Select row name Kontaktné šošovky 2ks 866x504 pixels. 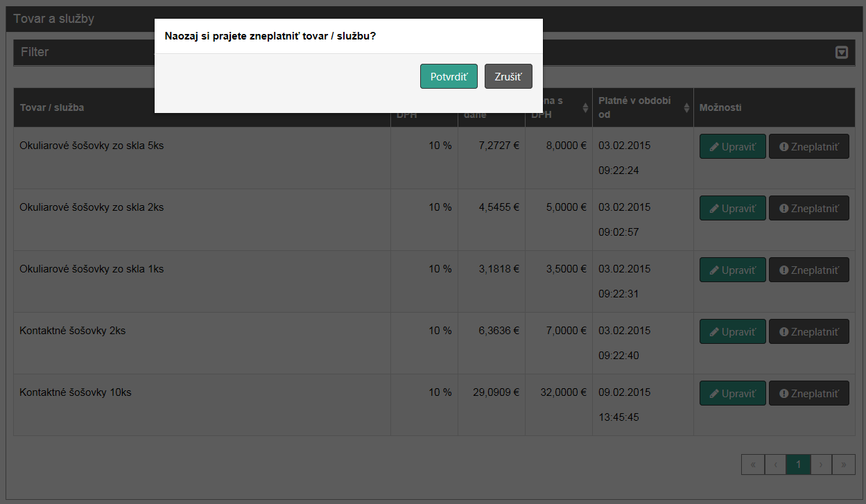pos(73,331)
